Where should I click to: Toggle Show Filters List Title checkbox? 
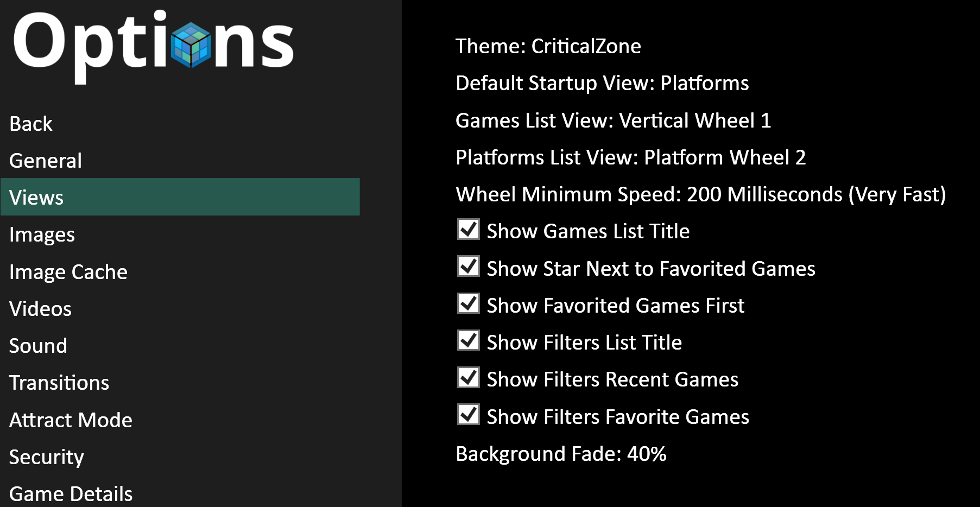[x=469, y=340]
